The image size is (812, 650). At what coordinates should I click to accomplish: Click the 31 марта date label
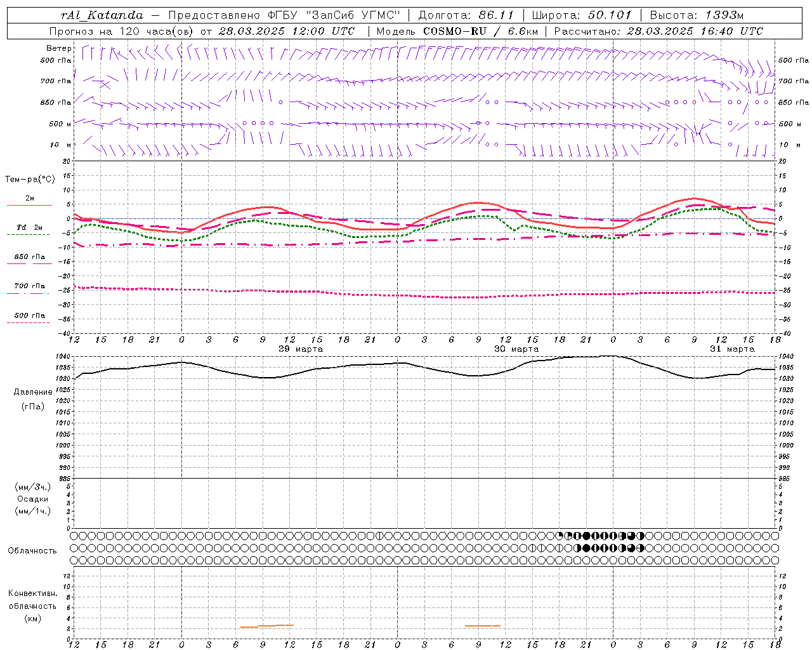click(x=732, y=349)
